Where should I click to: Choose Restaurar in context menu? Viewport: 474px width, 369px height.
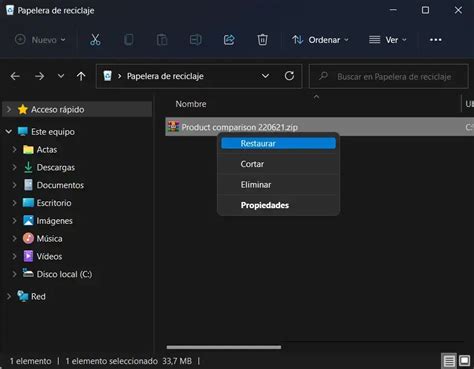tap(278, 144)
